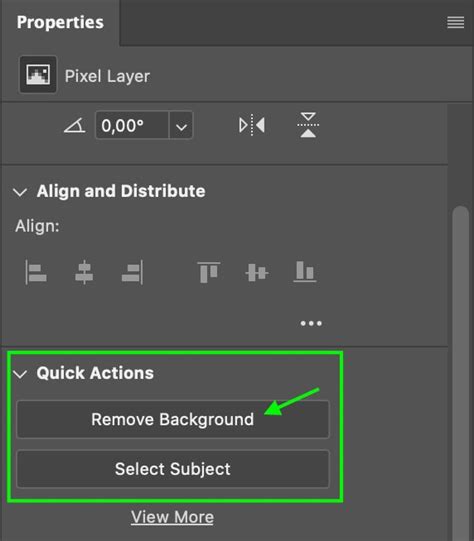Click the Pixel Layer label text
Image resolution: width=474 pixels, height=541 pixels.
(x=107, y=76)
